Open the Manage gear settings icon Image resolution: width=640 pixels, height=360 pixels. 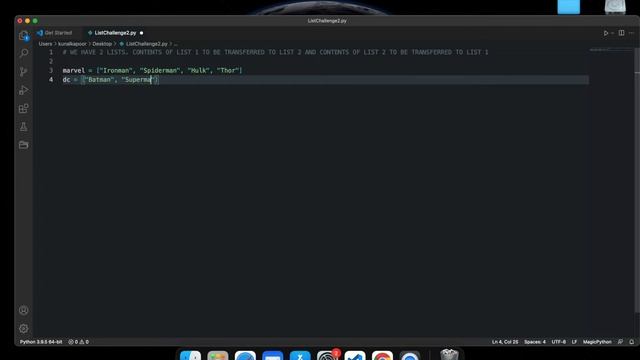click(x=24, y=328)
